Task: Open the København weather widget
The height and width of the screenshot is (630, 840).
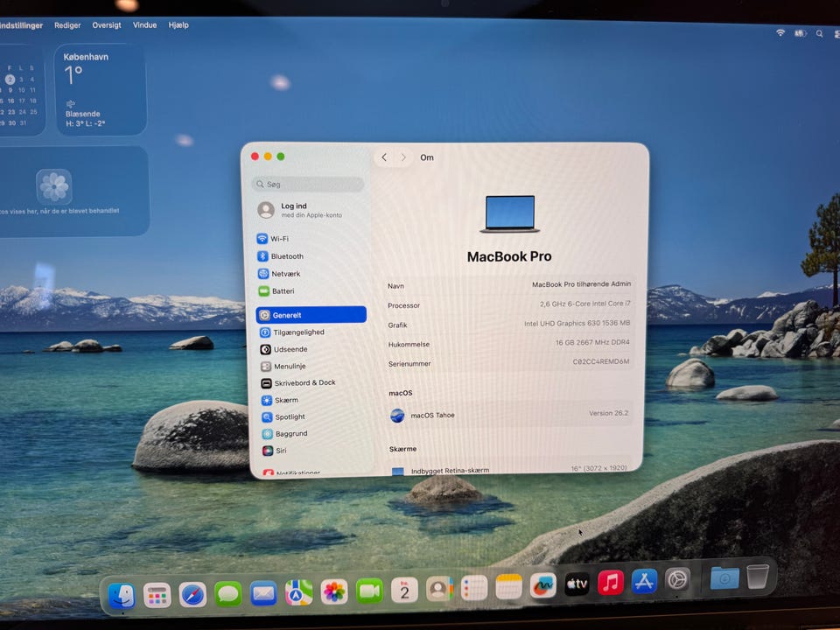Action: [x=100, y=90]
